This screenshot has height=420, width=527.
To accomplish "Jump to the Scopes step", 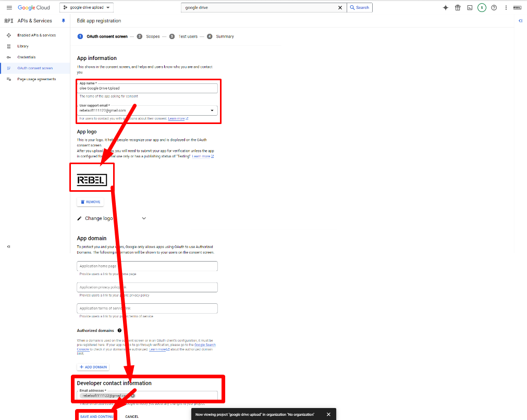I will click(x=148, y=36).
